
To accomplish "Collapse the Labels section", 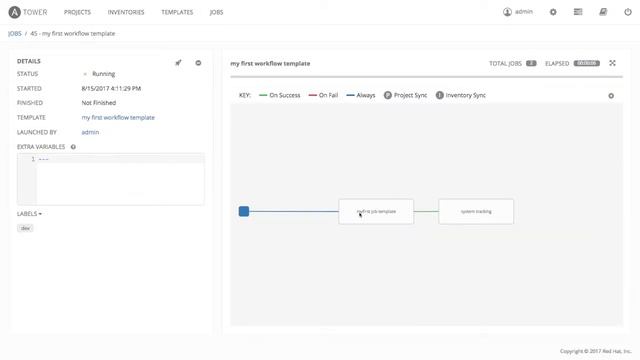I will tap(29, 214).
